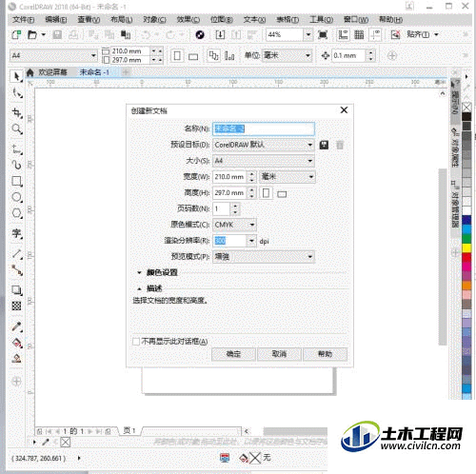Open the Help menu
476x474 pixels.
pos(391,20)
